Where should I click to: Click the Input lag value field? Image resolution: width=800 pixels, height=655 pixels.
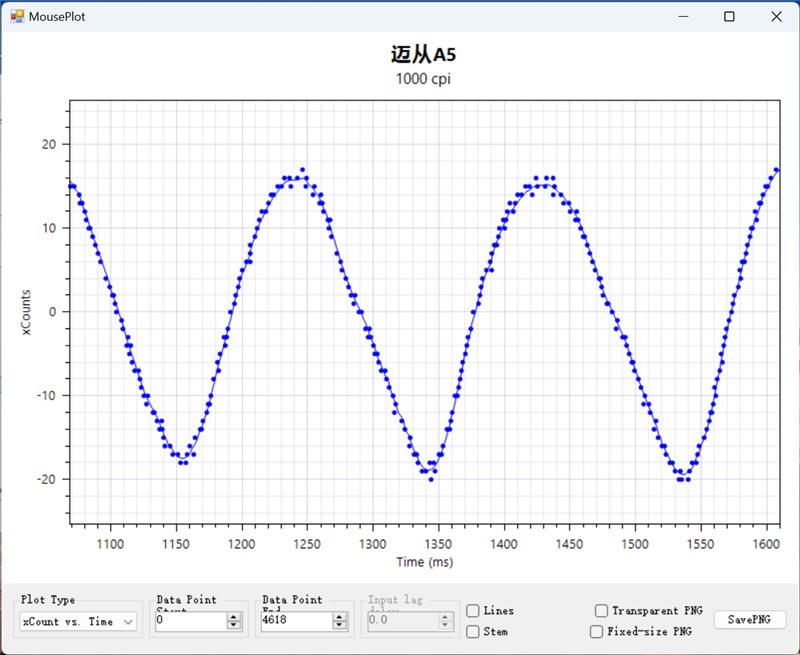click(x=400, y=621)
